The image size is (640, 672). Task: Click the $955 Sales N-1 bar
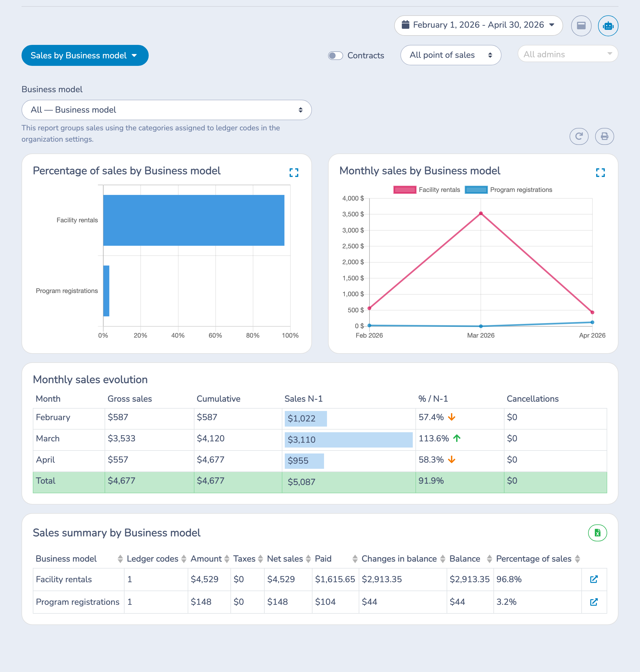[304, 461]
